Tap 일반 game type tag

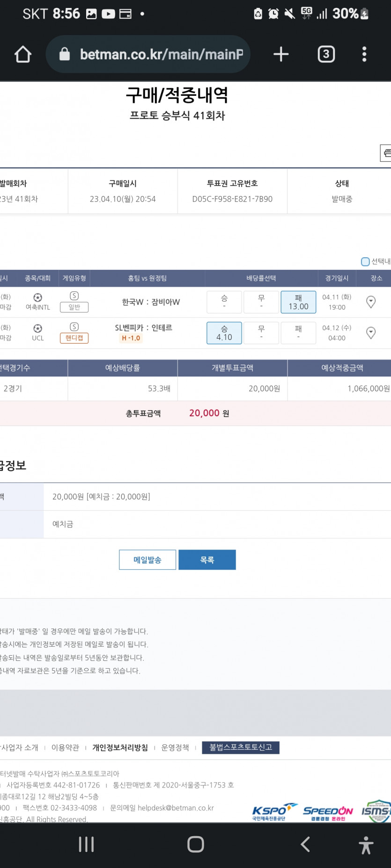tap(74, 307)
